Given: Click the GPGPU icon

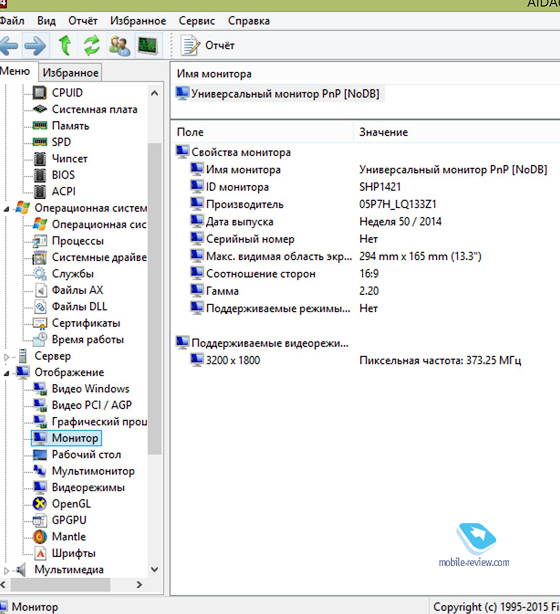Looking at the screenshot, I should 40,520.
